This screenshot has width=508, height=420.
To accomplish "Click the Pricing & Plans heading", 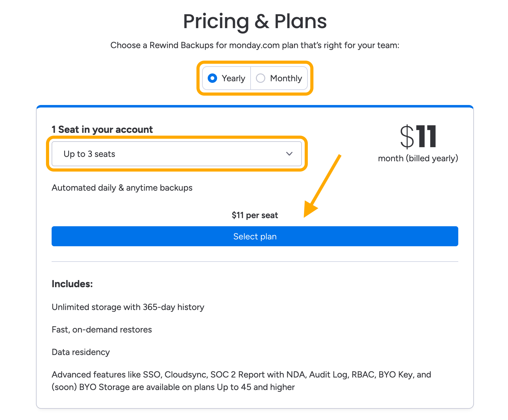I will pos(255,21).
